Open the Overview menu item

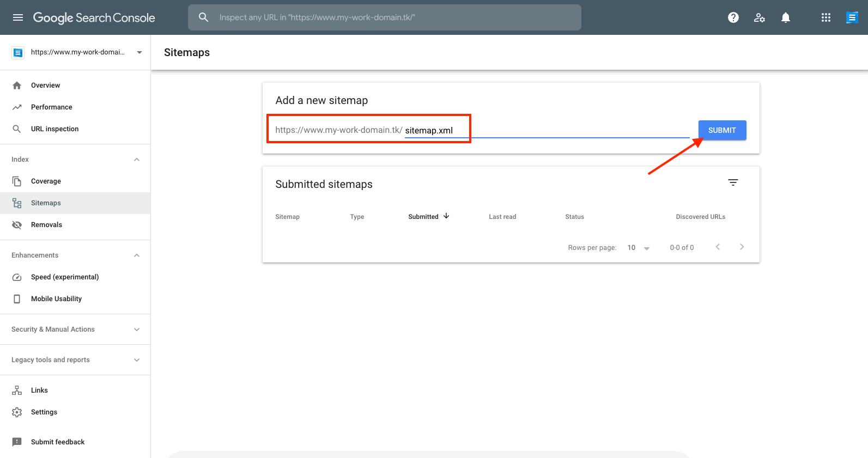(75, 86)
